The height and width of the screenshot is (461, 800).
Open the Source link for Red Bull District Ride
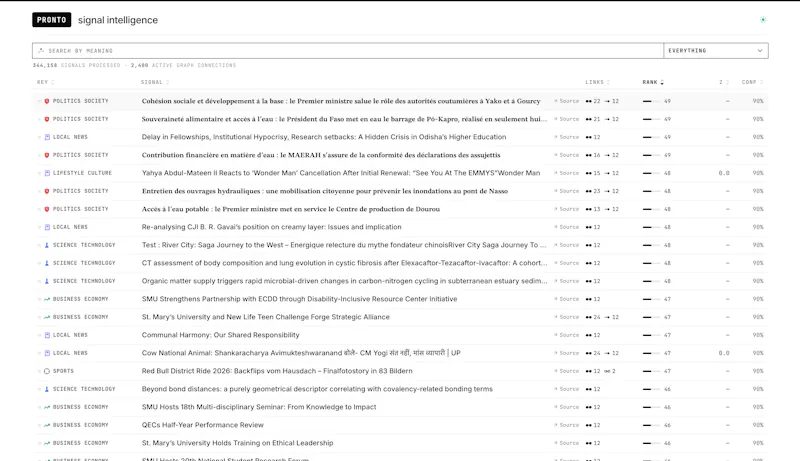tap(567, 371)
